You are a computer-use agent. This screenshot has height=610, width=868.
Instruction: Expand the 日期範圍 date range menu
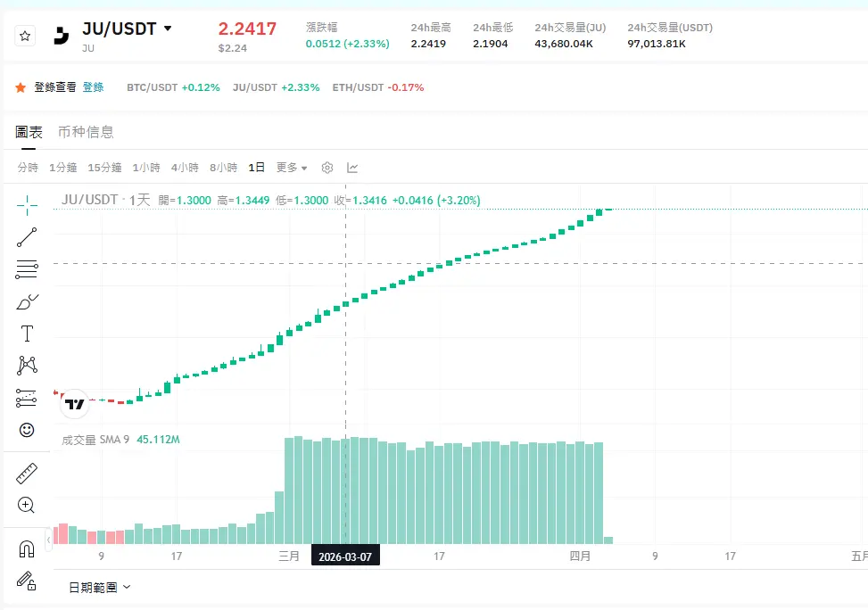(99, 588)
